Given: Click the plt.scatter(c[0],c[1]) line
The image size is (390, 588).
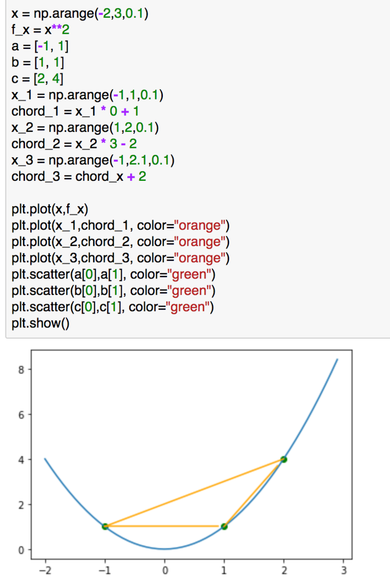Looking at the screenshot, I should pos(114,307).
